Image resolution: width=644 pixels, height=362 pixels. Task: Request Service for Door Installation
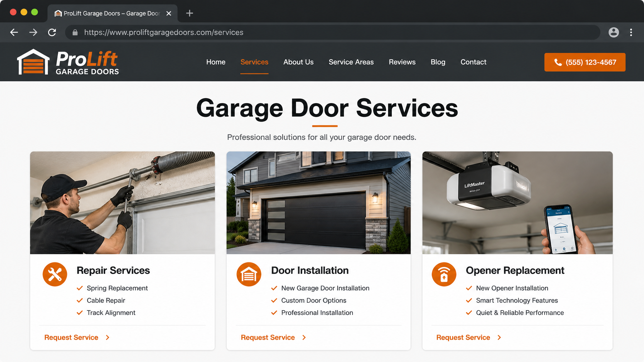pyautogui.click(x=268, y=337)
